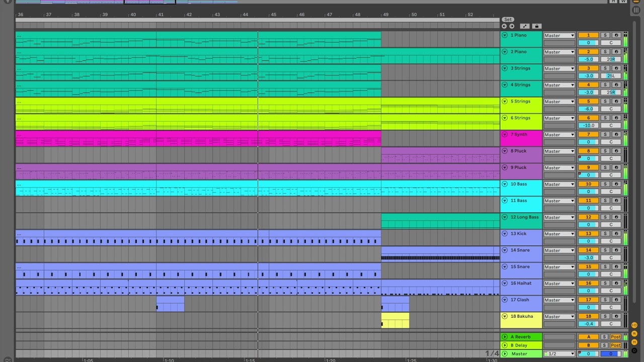The width and height of the screenshot is (644, 362).
Task: Toggle the Returns section R button
Action: 634,334
